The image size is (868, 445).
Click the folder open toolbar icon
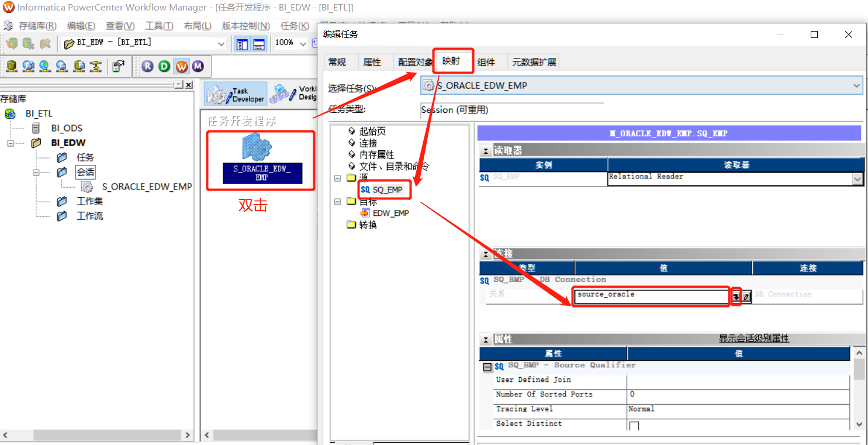click(x=44, y=43)
